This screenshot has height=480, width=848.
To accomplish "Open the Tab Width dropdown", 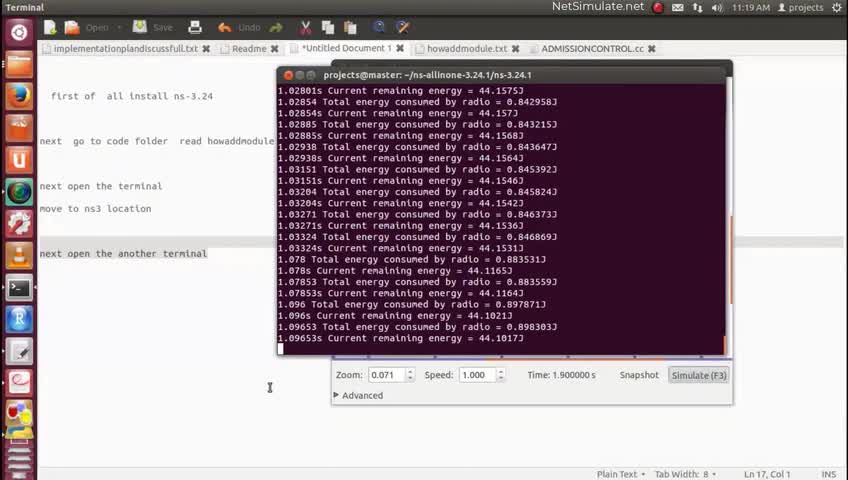I will (685, 474).
